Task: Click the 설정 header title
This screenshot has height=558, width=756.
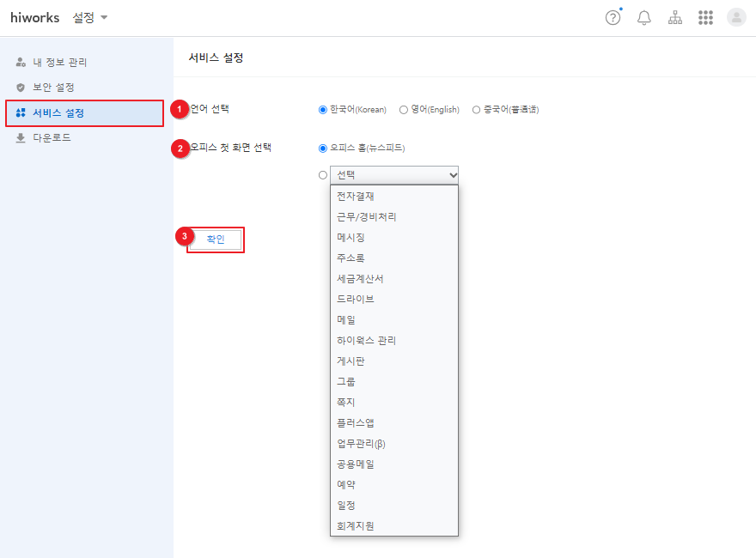Action: (83, 18)
